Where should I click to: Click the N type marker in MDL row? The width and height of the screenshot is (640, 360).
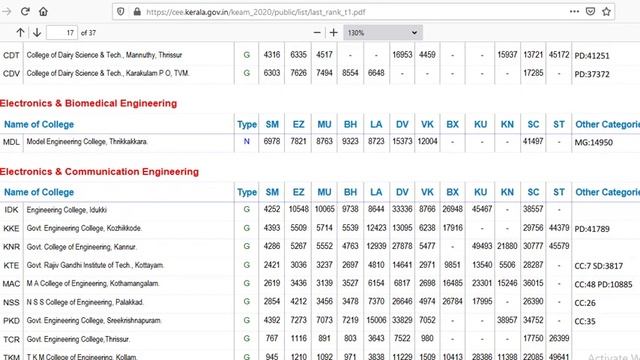click(x=247, y=141)
